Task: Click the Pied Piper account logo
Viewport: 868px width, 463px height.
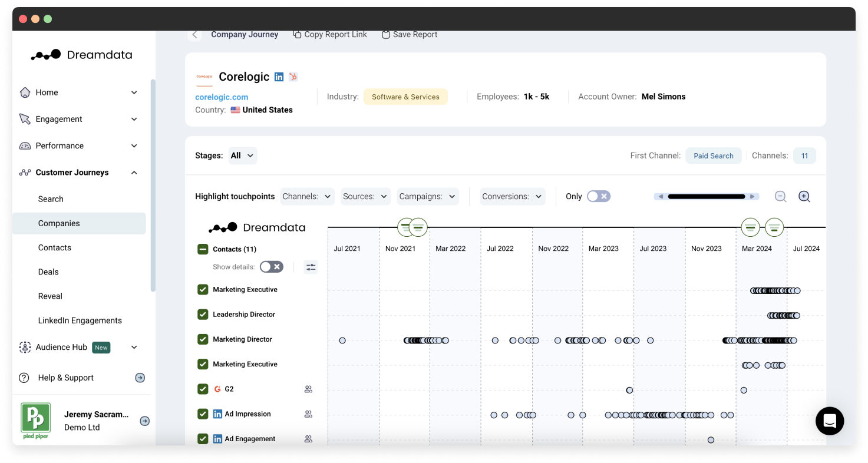Action: [x=36, y=421]
